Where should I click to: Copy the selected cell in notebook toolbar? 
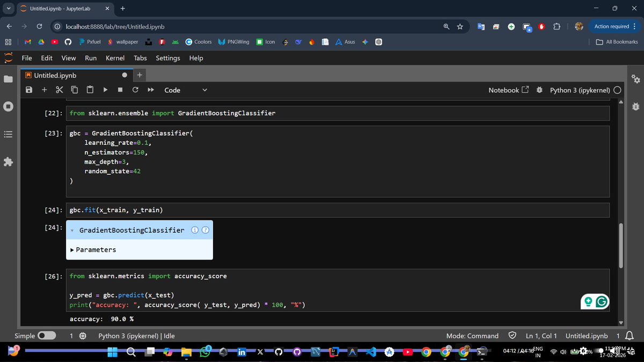coord(75,90)
